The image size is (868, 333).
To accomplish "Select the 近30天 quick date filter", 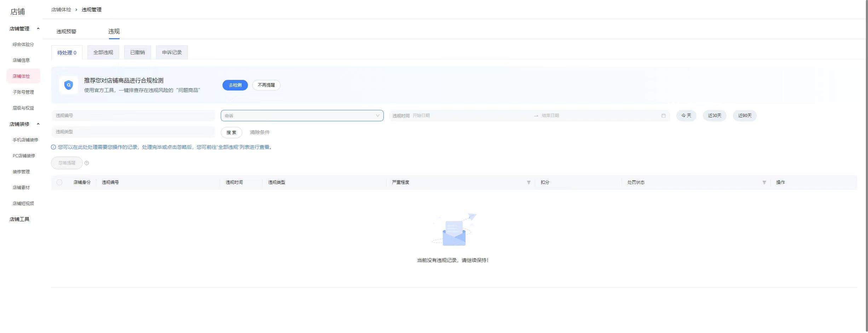I will pyautogui.click(x=714, y=116).
